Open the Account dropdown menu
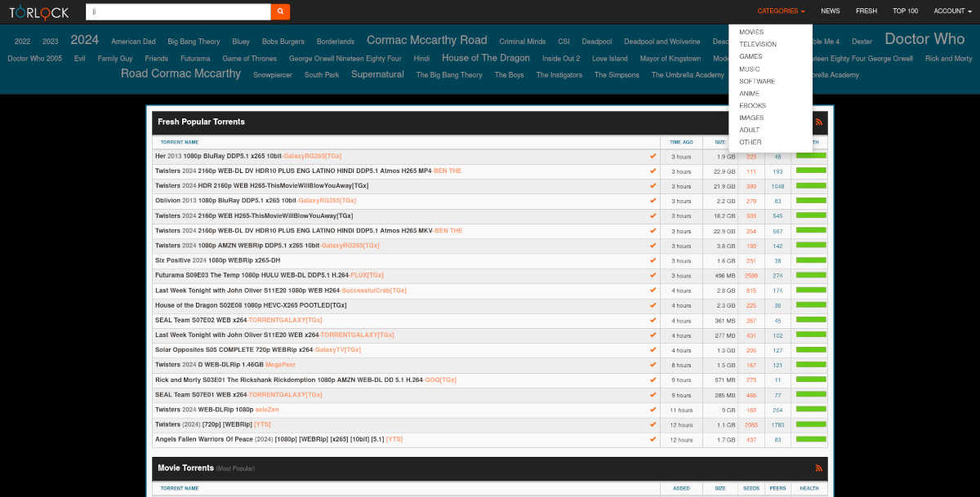This screenshot has height=497, width=980. point(952,11)
